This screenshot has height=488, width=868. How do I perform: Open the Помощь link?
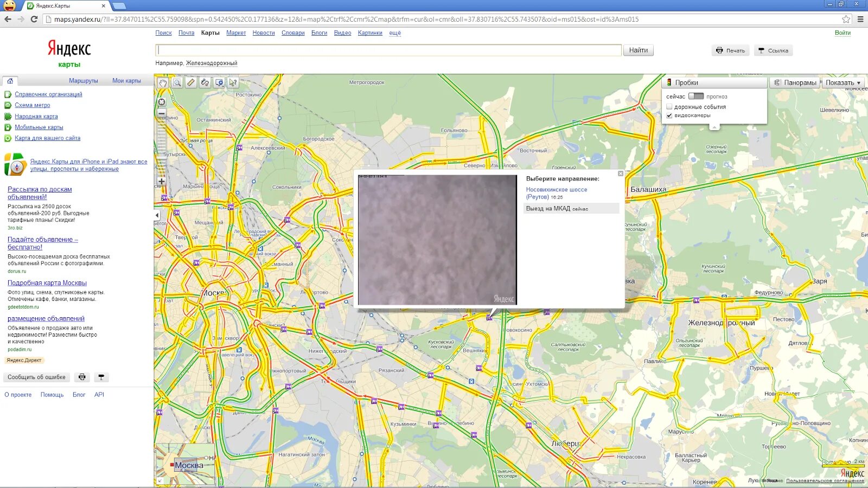pos(52,395)
